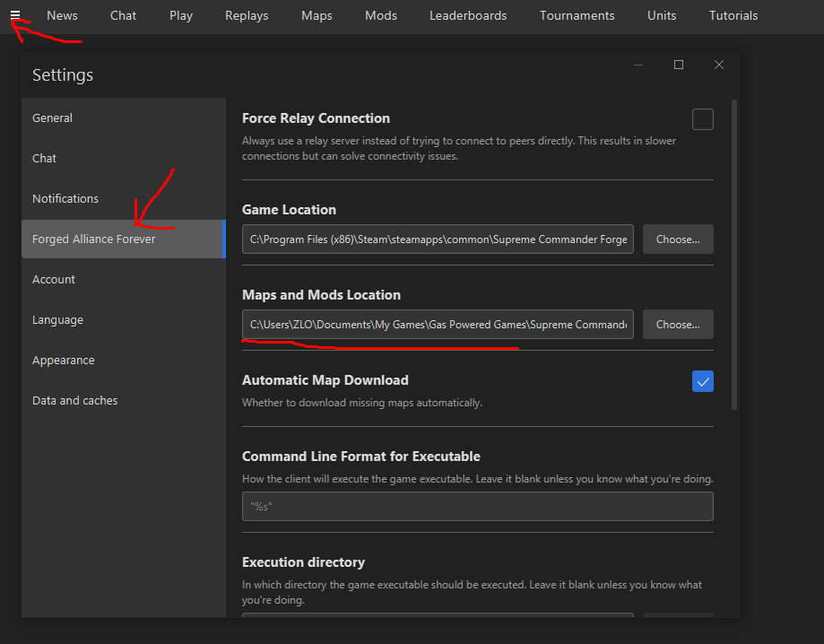
Task: Click the Maps and Mods Location heading
Action: click(x=321, y=295)
